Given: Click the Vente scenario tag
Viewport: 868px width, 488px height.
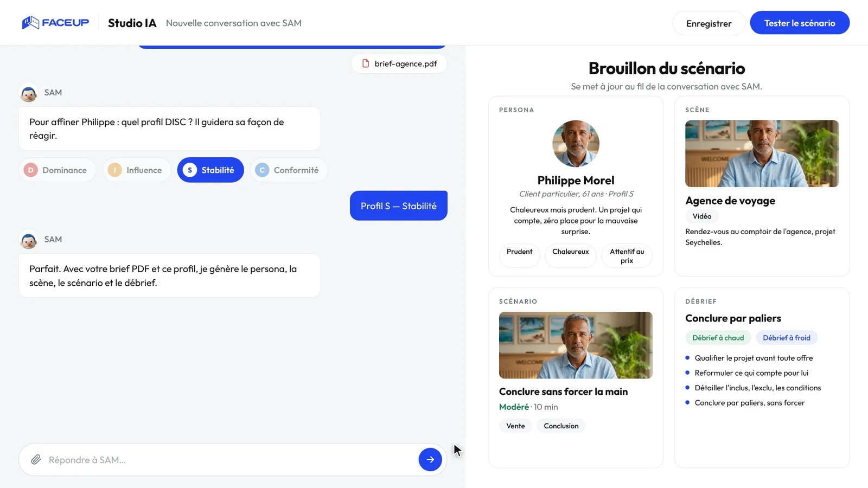Looking at the screenshot, I should 515,426.
